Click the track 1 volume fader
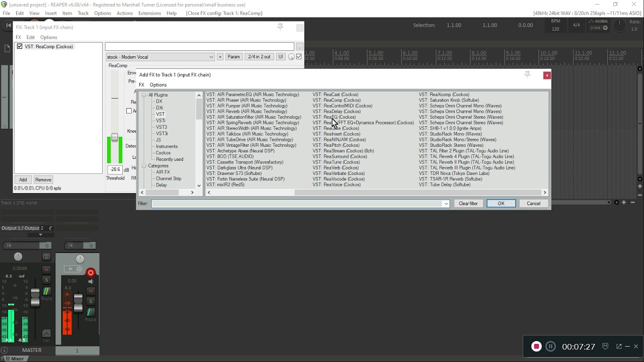Image resolution: width=644 pixels, height=362 pixels. point(78,303)
